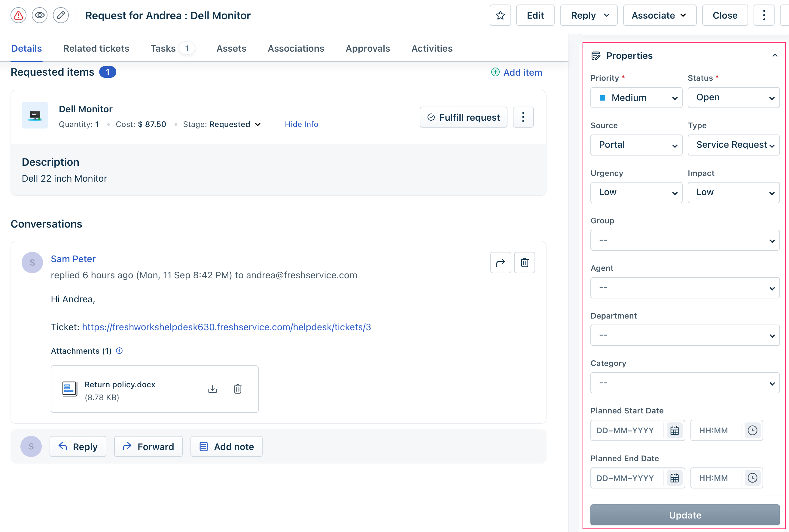Click the avatar beside the Reply button
This screenshot has height=532, width=789.
pyautogui.click(x=31, y=446)
